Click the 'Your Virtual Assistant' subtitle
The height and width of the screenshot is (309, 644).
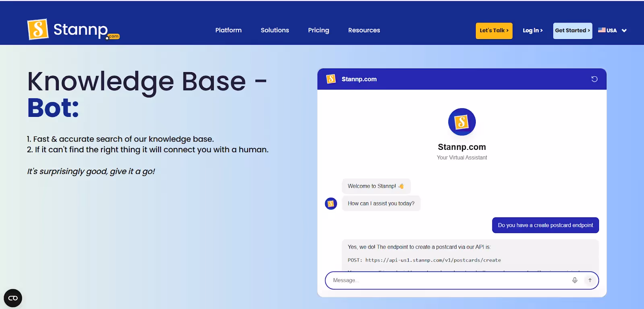pos(462,158)
